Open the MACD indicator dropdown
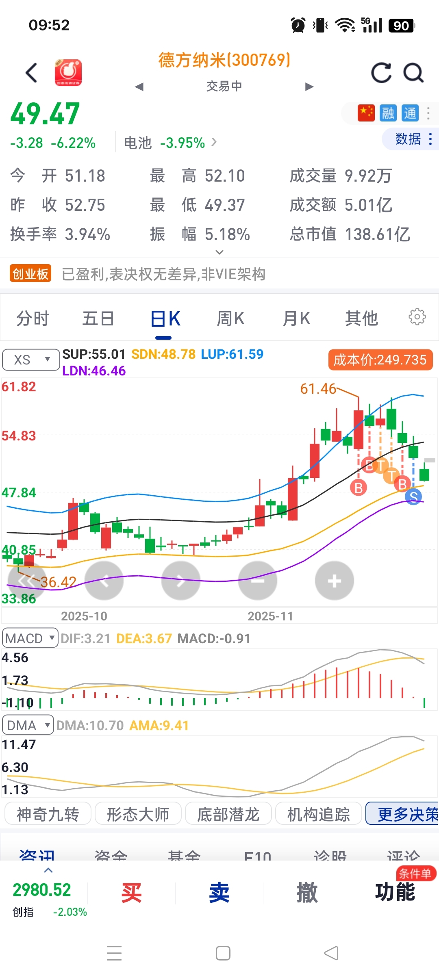 click(x=30, y=638)
